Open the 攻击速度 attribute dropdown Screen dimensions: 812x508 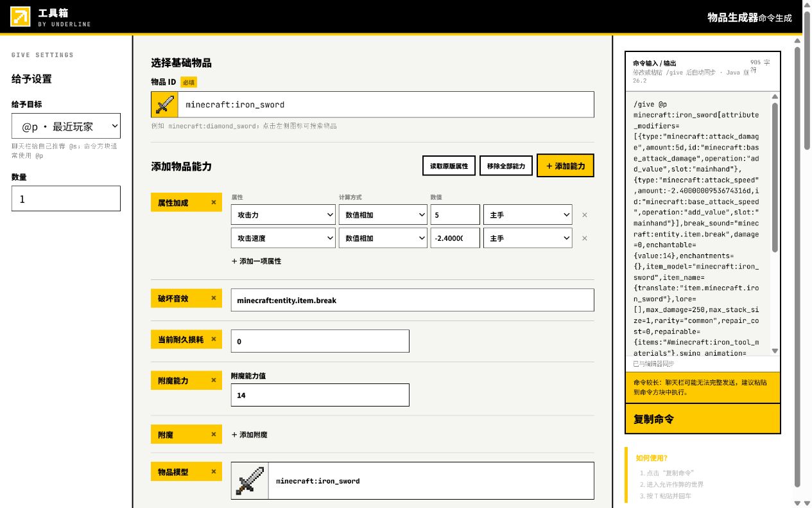(283, 238)
